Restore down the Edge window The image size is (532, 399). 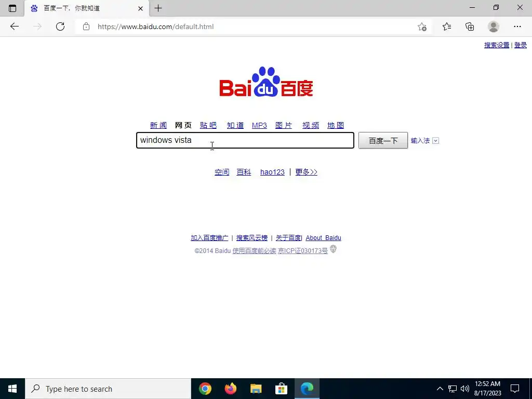[496, 7]
